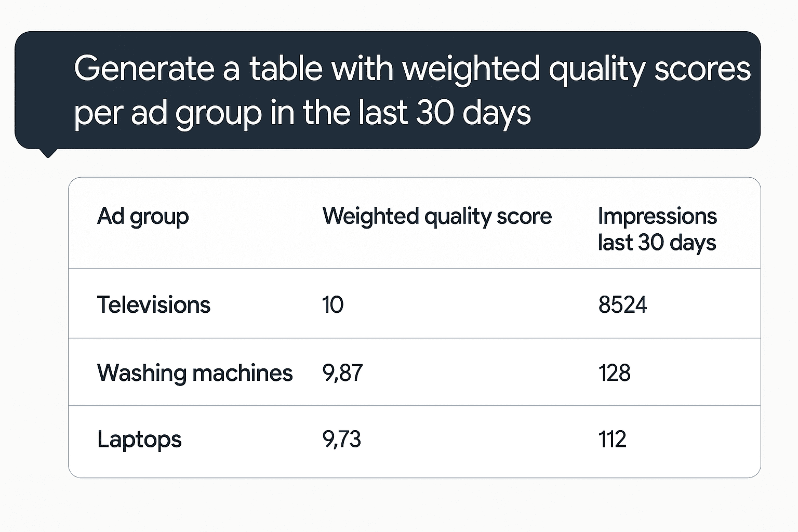This screenshot has width=798, height=532.
Task: Click the prompt speech bubble text
Action: pos(412,90)
